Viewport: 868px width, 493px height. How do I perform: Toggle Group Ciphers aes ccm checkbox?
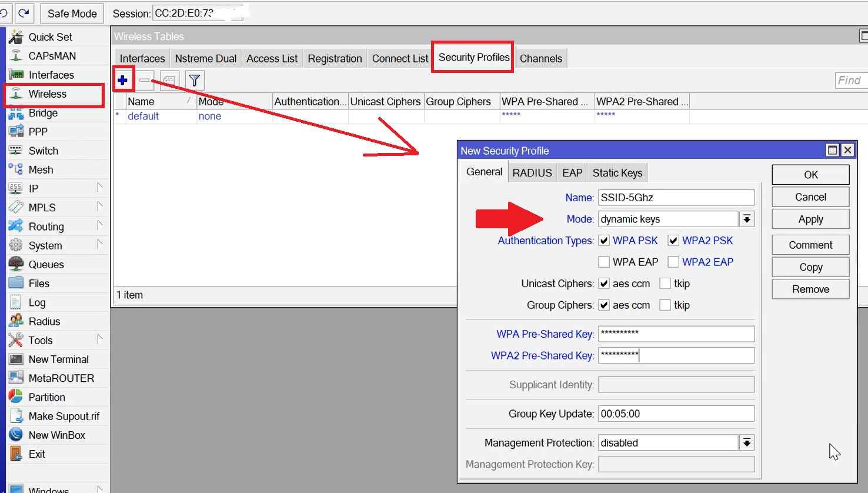(x=604, y=305)
